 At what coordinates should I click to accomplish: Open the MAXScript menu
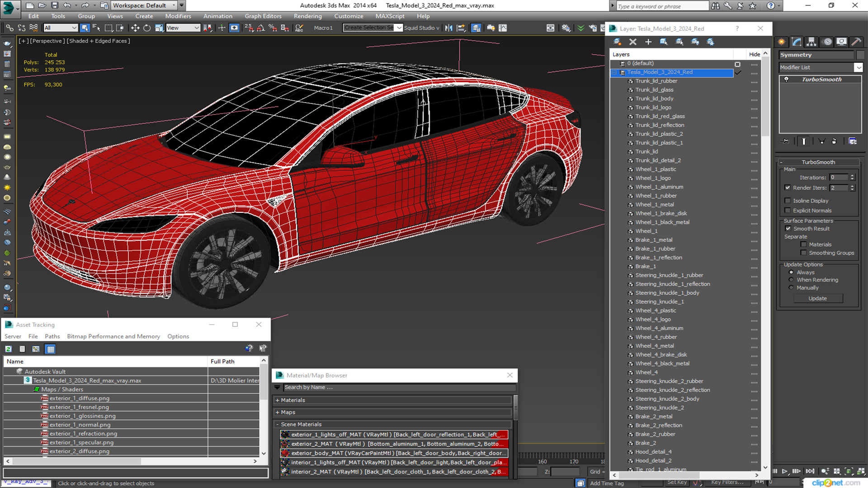click(x=390, y=16)
